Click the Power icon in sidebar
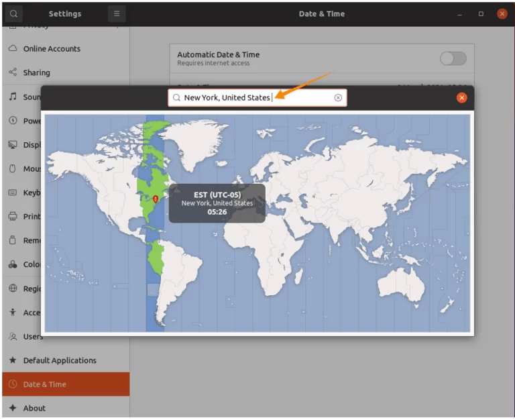515x420 pixels. (x=13, y=120)
